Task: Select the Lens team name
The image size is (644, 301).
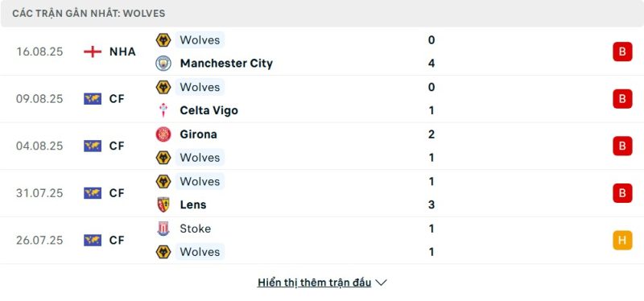Action: coord(193,204)
